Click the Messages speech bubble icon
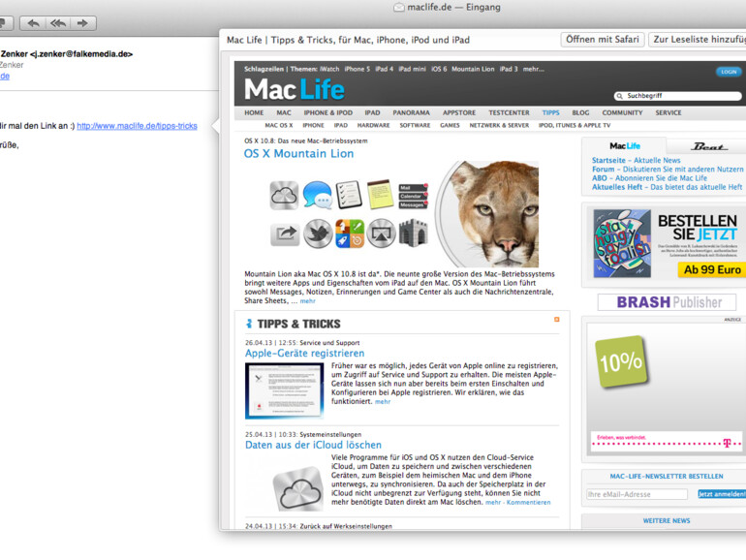Image resolution: width=746 pixels, height=560 pixels. click(x=318, y=195)
